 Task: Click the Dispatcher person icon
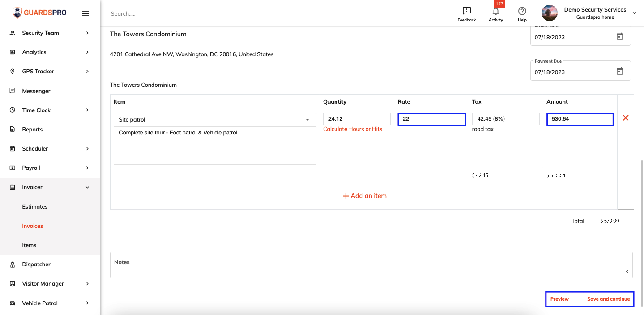click(12, 264)
